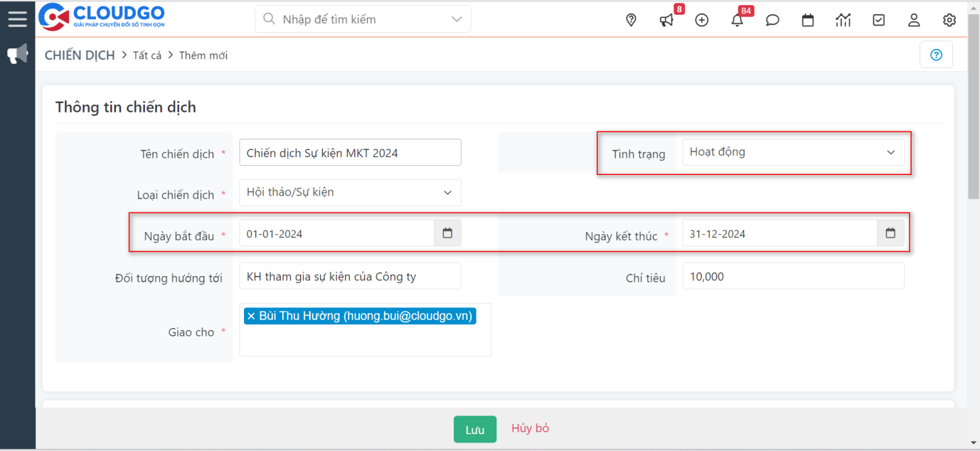Open the Ngày bắt đầu date picker
The height and width of the screenshot is (451, 980).
[x=447, y=233]
